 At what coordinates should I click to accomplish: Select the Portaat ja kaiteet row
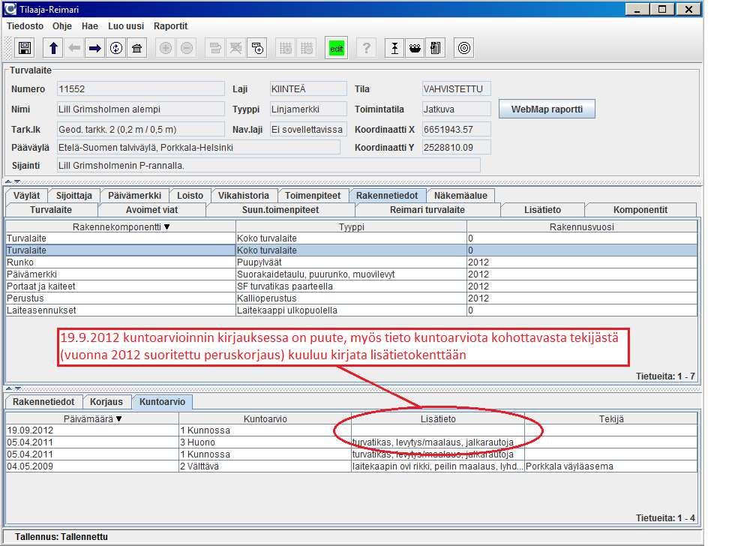pyautogui.click(x=351, y=286)
